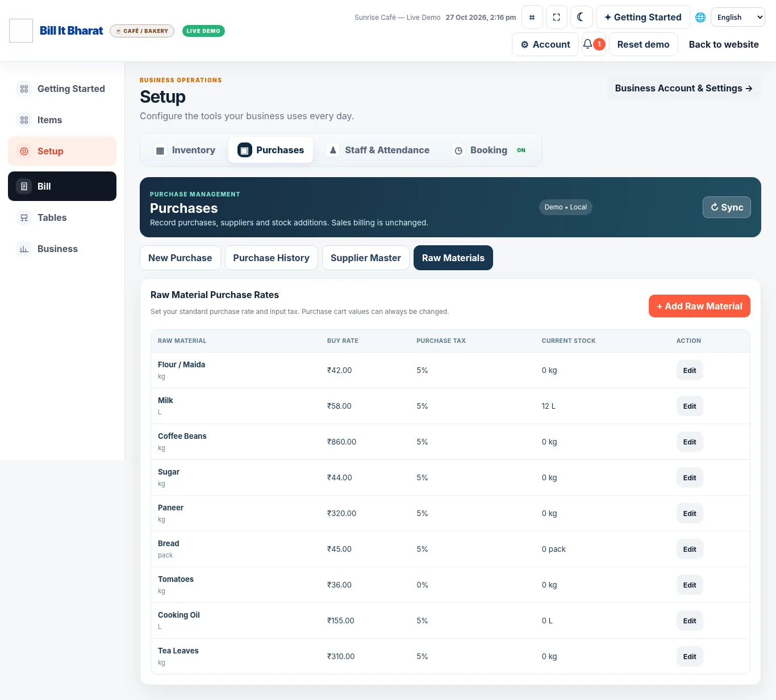Edit the Tomatoes row
Viewport: 776px width, 700px height.
click(x=690, y=585)
